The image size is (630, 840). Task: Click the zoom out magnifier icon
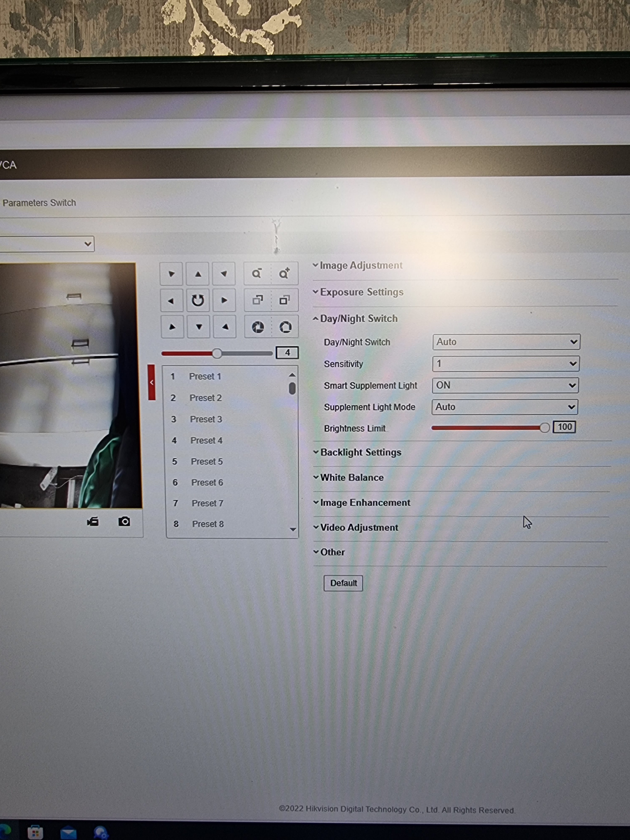pyautogui.click(x=257, y=273)
